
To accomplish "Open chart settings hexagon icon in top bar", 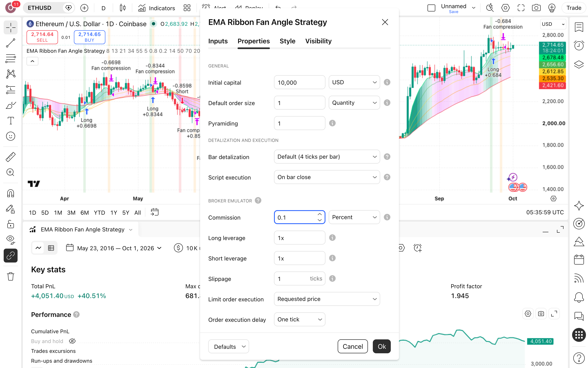I will pyautogui.click(x=505, y=8).
